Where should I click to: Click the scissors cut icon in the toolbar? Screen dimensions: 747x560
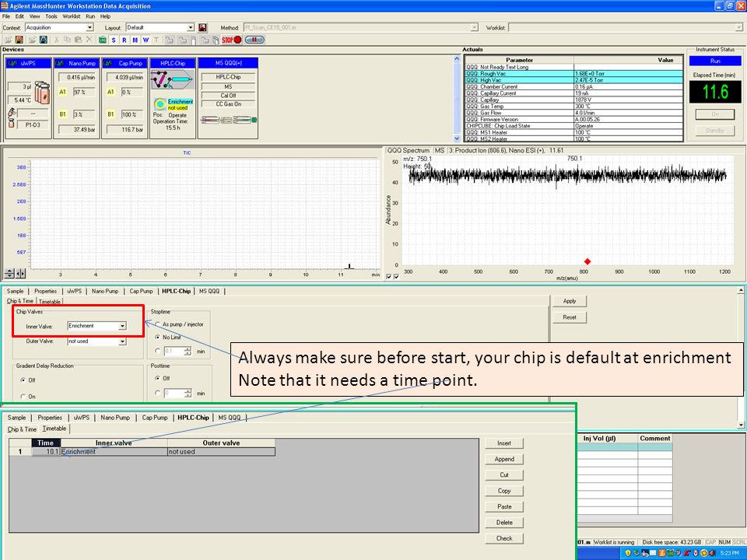[x=56, y=40]
